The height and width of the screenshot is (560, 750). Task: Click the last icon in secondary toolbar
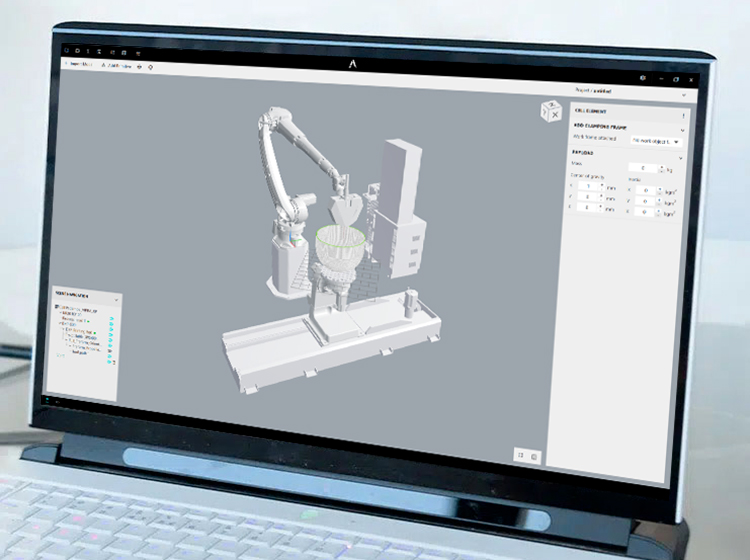point(150,67)
